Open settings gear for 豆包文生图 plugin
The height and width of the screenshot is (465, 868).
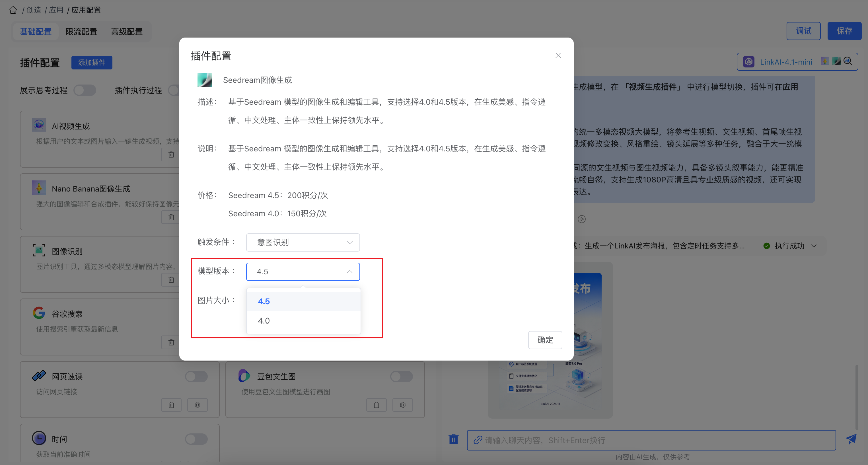tap(403, 405)
